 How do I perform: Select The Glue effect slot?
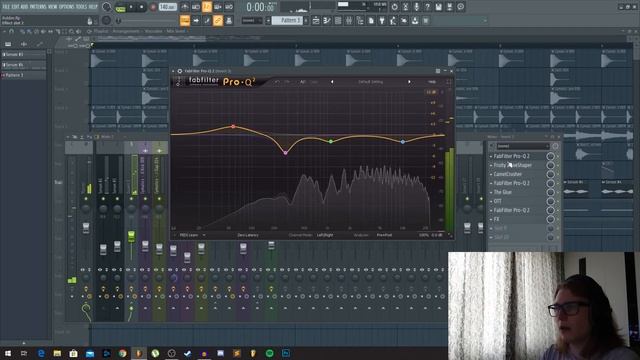[502, 192]
